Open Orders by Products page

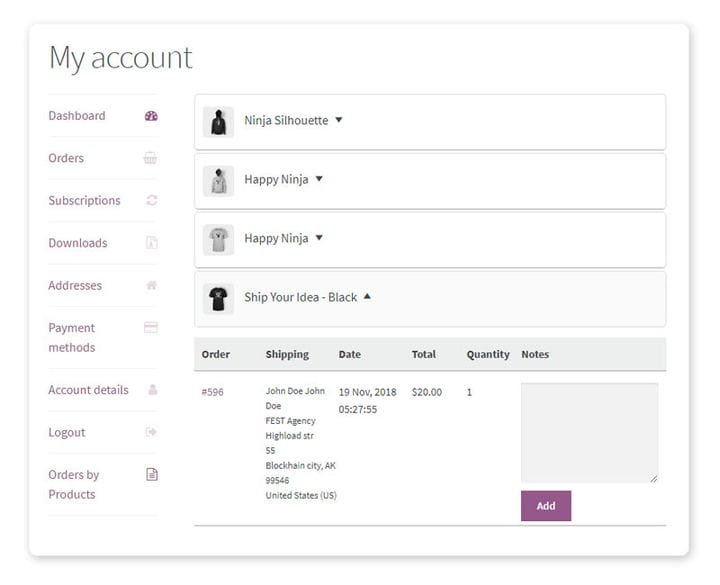coord(73,484)
